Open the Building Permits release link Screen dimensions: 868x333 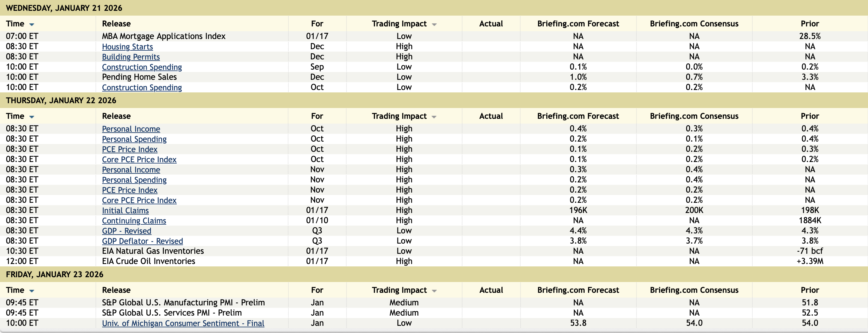point(131,57)
